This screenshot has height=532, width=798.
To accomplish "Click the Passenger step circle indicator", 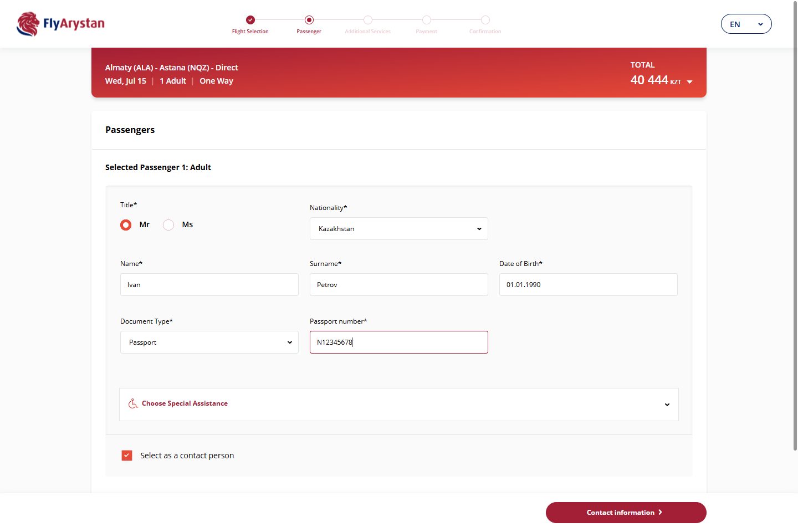I will click(309, 20).
